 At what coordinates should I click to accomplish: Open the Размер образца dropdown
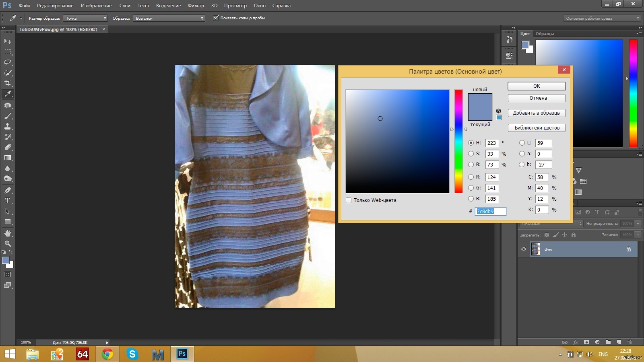pyautogui.click(x=85, y=18)
